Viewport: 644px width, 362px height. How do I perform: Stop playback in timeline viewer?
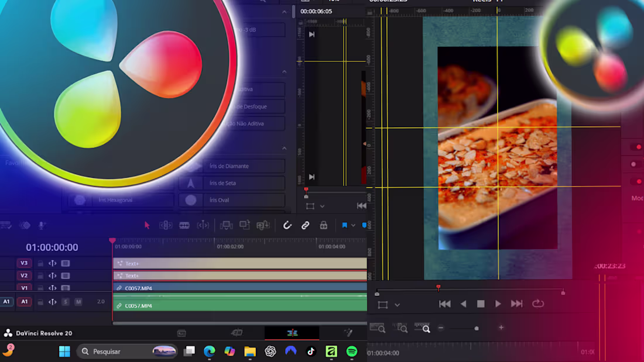tap(481, 304)
